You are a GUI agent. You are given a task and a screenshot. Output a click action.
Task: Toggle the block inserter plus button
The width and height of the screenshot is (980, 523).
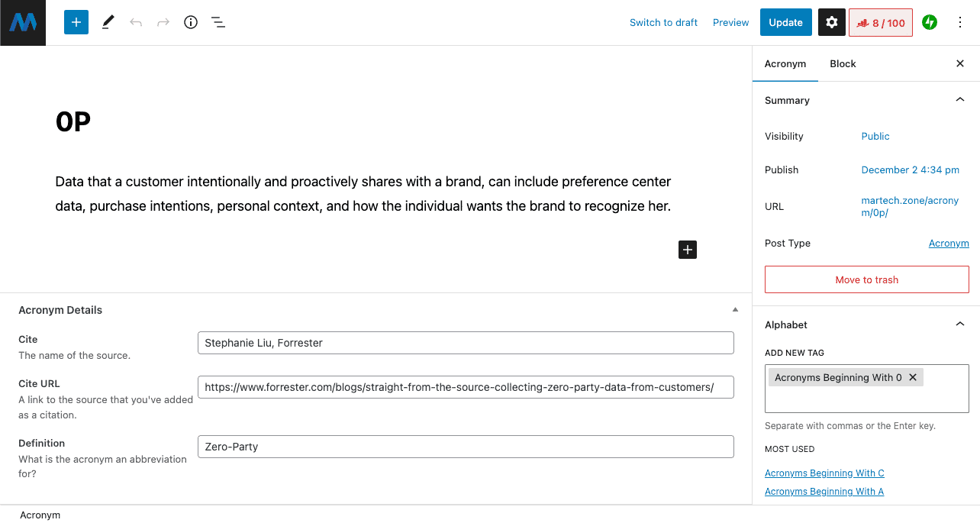76,23
